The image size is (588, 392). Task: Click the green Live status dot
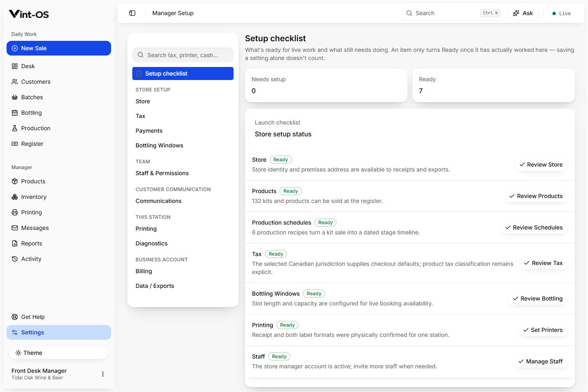pos(554,13)
